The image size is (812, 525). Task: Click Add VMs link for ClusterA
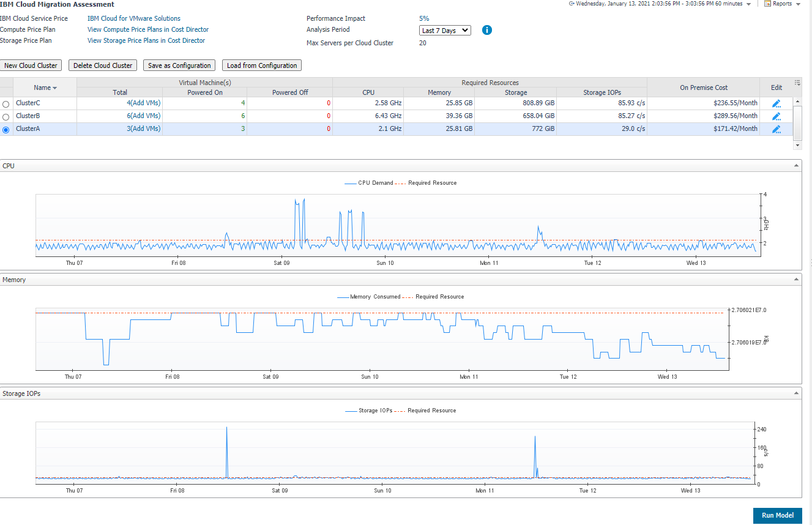146,129
